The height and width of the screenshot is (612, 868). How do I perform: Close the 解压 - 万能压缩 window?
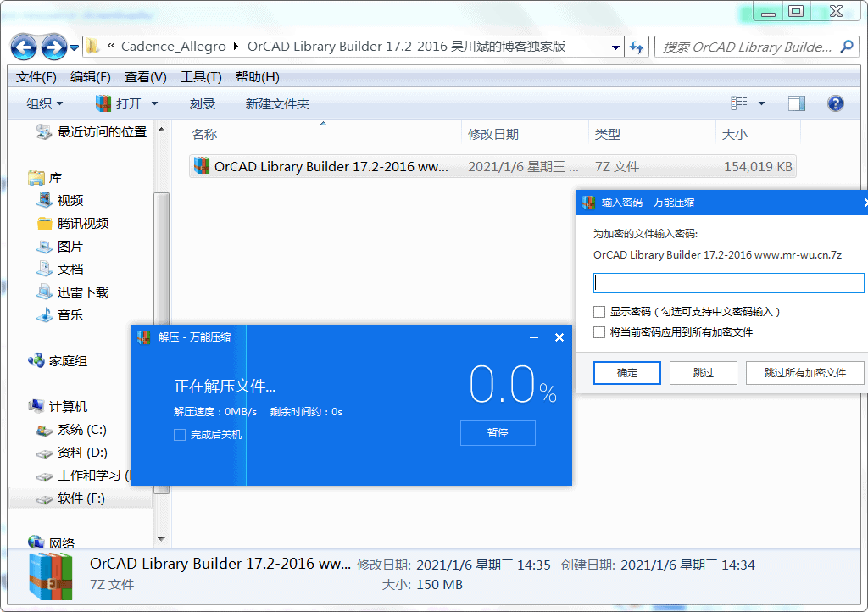(559, 337)
